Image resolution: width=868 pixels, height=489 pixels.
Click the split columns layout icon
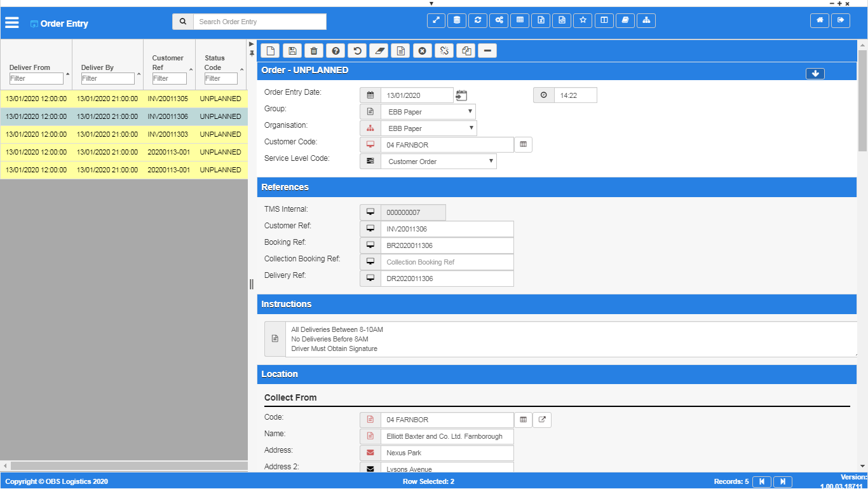tap(604, 20)
